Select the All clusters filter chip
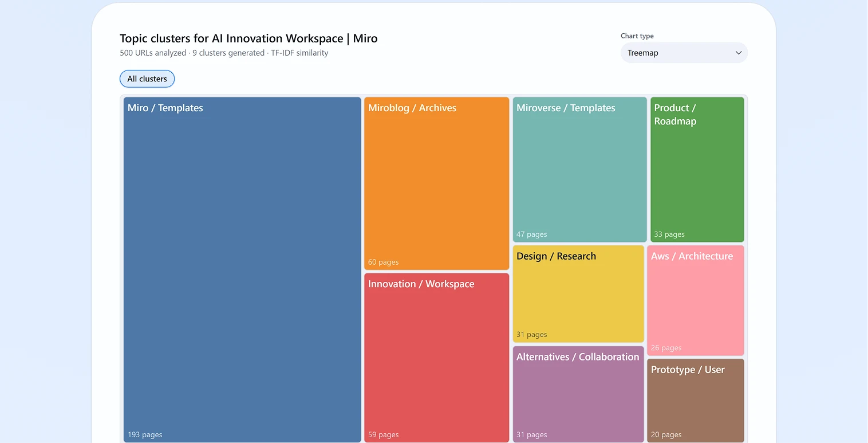 tap(147, 79)
